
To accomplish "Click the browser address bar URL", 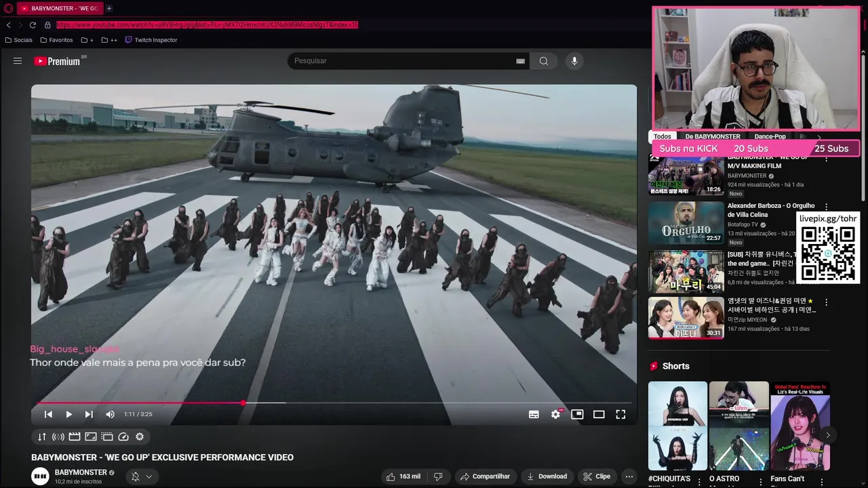I will click(x=207, y=25).
